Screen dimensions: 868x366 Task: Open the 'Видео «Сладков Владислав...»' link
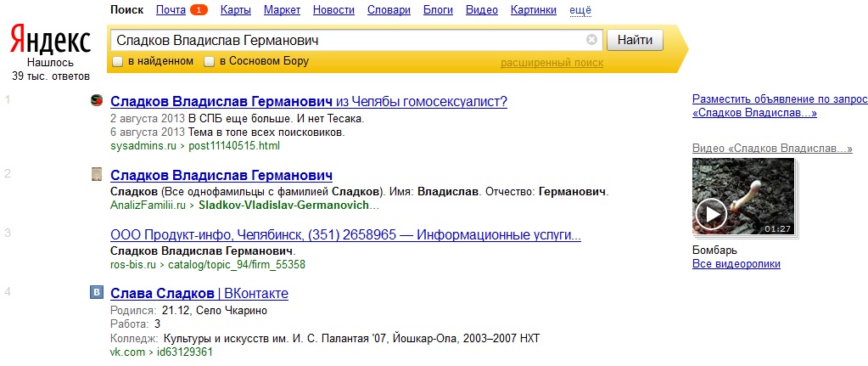(772, 149)
